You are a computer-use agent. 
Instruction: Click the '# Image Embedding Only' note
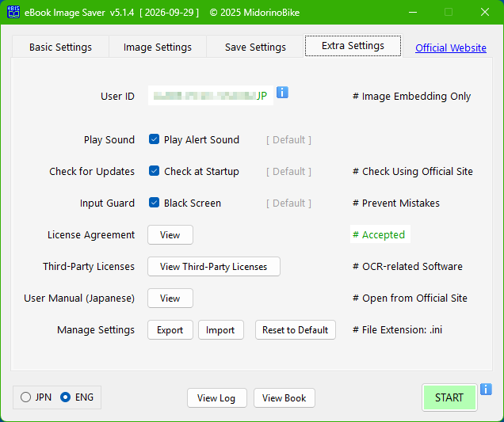pos(412,97)
